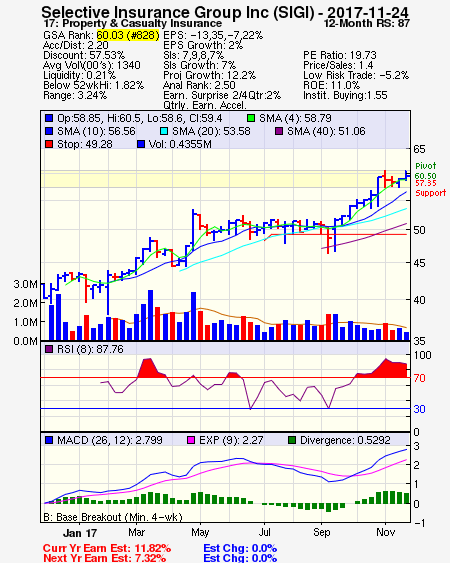The width and height of the screenshot is (450, 563).
Task: Click the Liquidity: 0.21% text
Action: tap(79, 75)
